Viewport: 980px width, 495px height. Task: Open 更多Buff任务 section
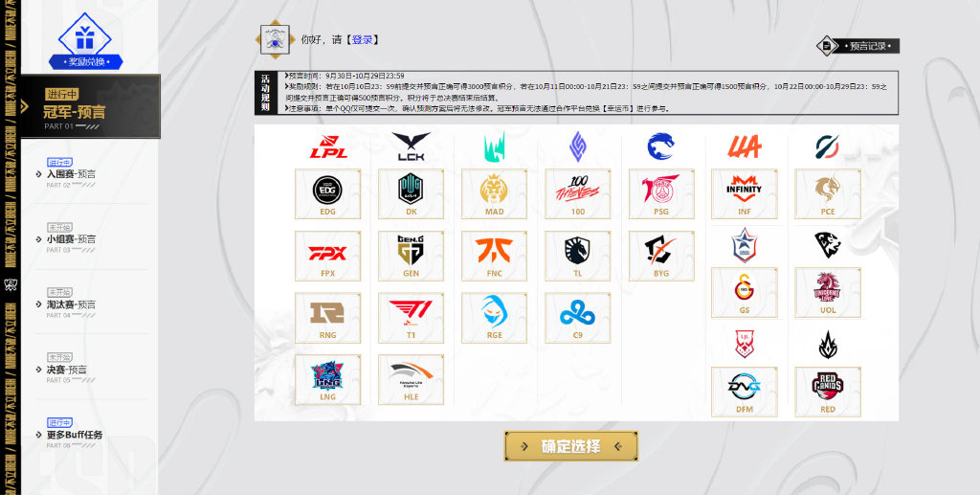75,435
